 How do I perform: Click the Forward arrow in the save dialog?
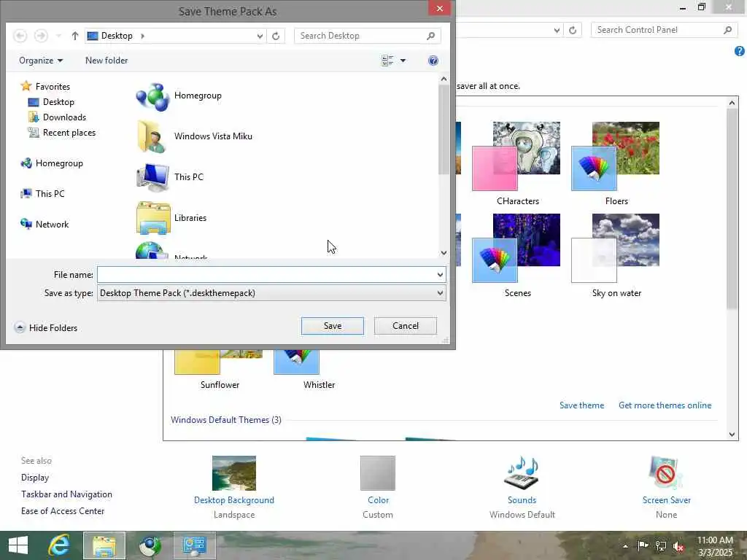41,36
